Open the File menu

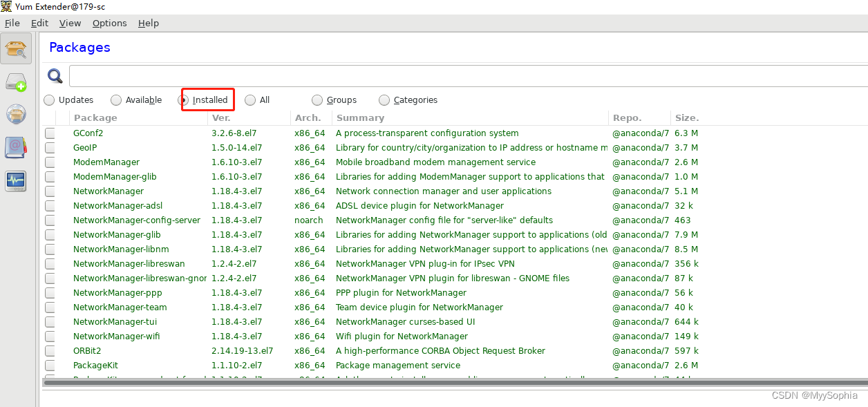tap(12, 23)
